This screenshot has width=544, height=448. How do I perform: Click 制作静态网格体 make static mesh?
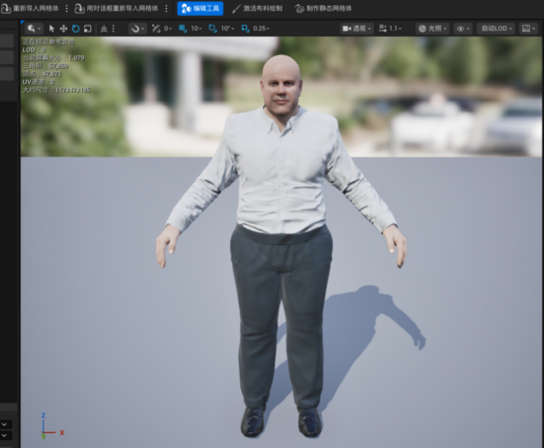click(x=323, y=8)
